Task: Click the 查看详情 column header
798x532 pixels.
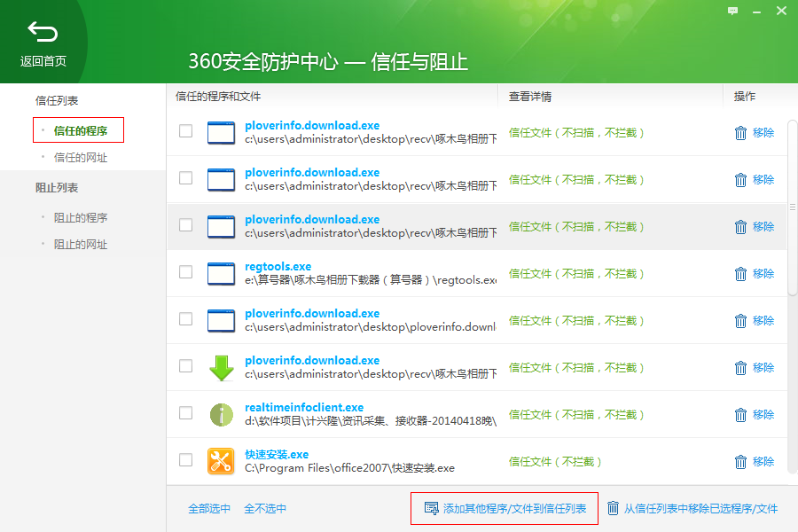Action: (530, 97)
